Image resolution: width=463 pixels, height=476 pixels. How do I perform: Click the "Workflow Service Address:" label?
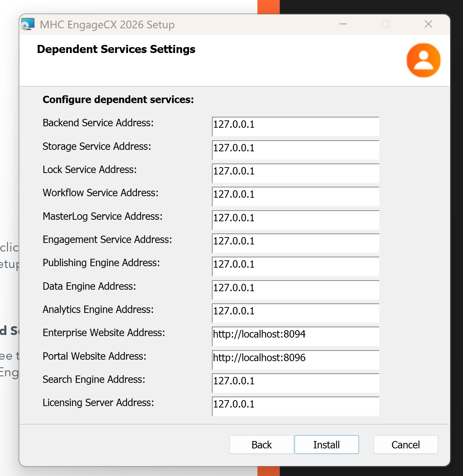[100, 193]
